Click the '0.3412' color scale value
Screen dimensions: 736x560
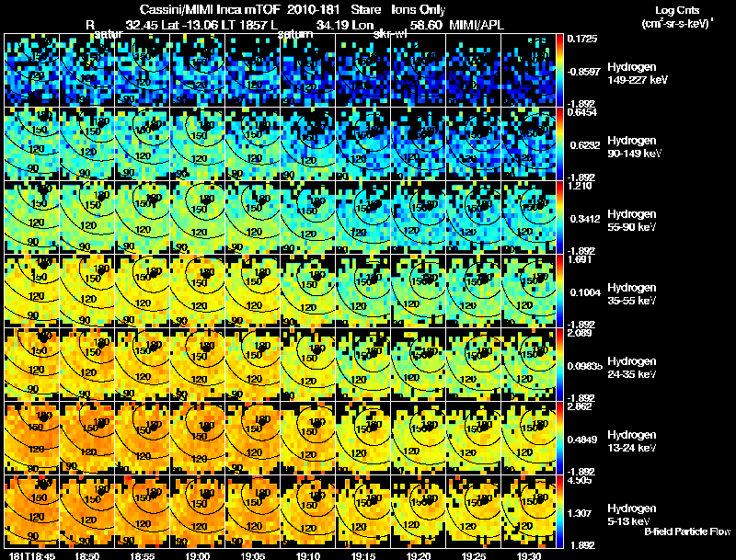tap(585, 219)
